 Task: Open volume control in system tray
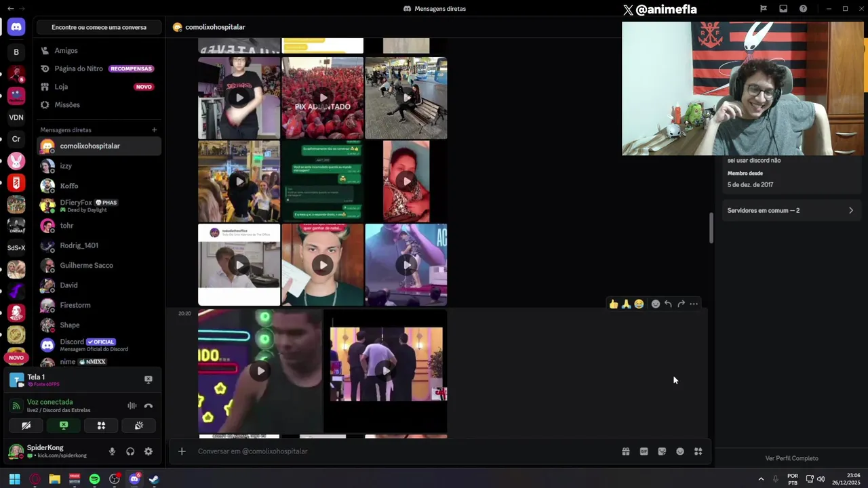[x=821, y=479]
